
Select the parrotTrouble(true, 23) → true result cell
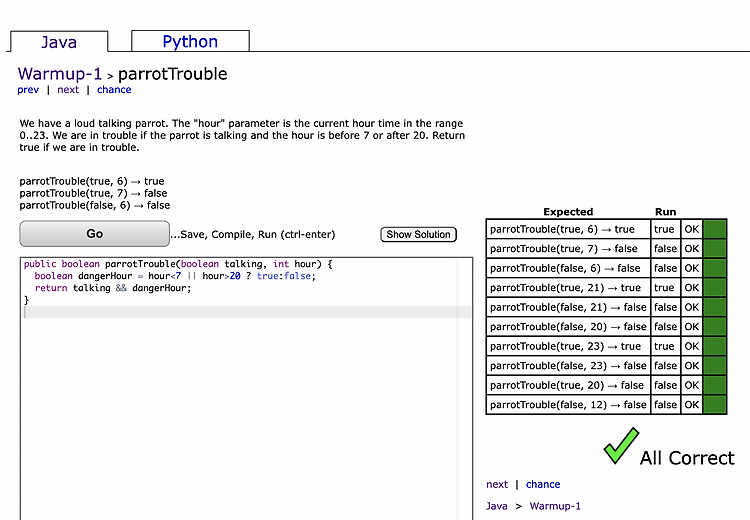tap(568, 346)
